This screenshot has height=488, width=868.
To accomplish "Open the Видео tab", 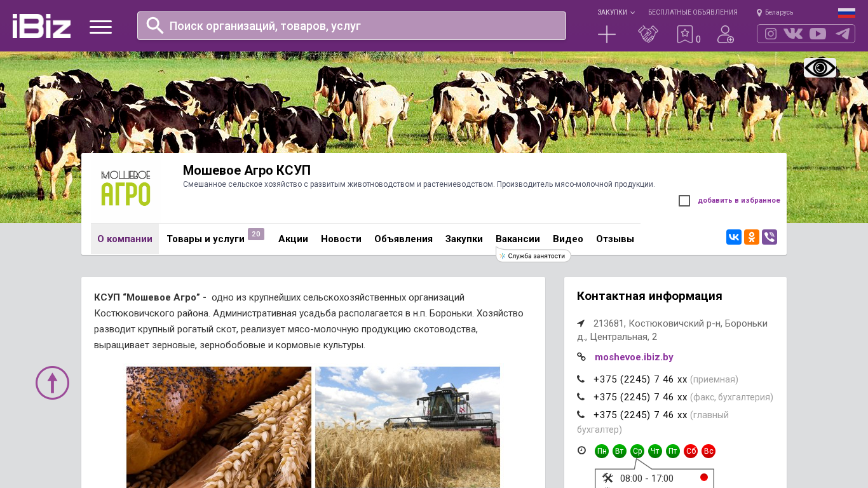I will [568, 239].
